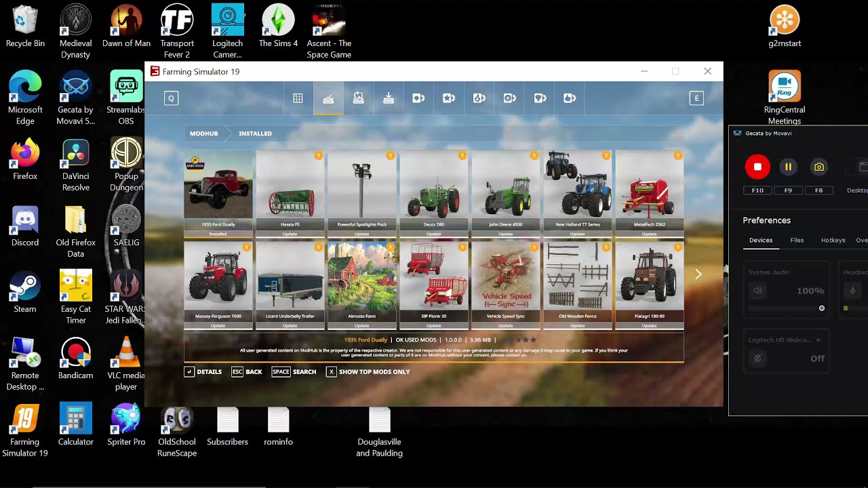Open Discord desktop shortcut
Screen dimensions: 868x488
click(25, 227)
